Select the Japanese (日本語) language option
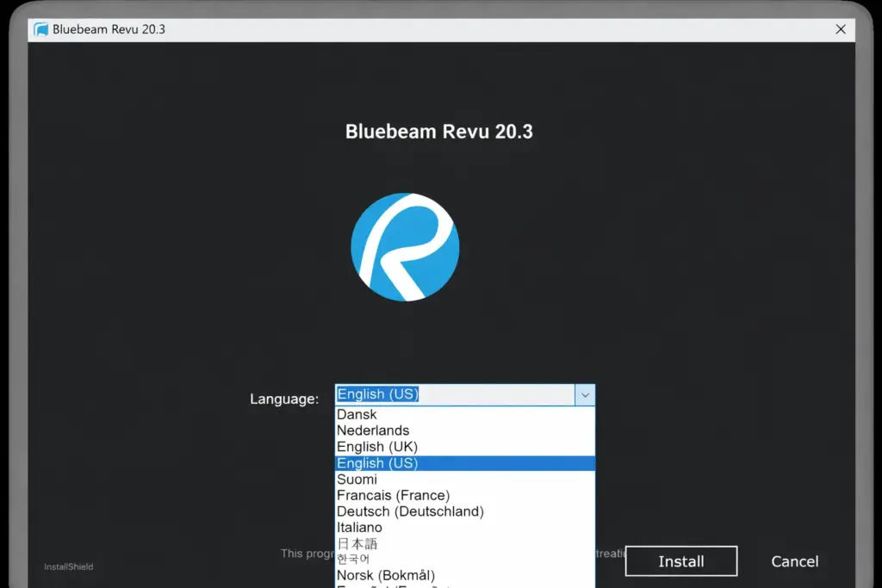The image size is (882, 588). click(x=357, y=543)
